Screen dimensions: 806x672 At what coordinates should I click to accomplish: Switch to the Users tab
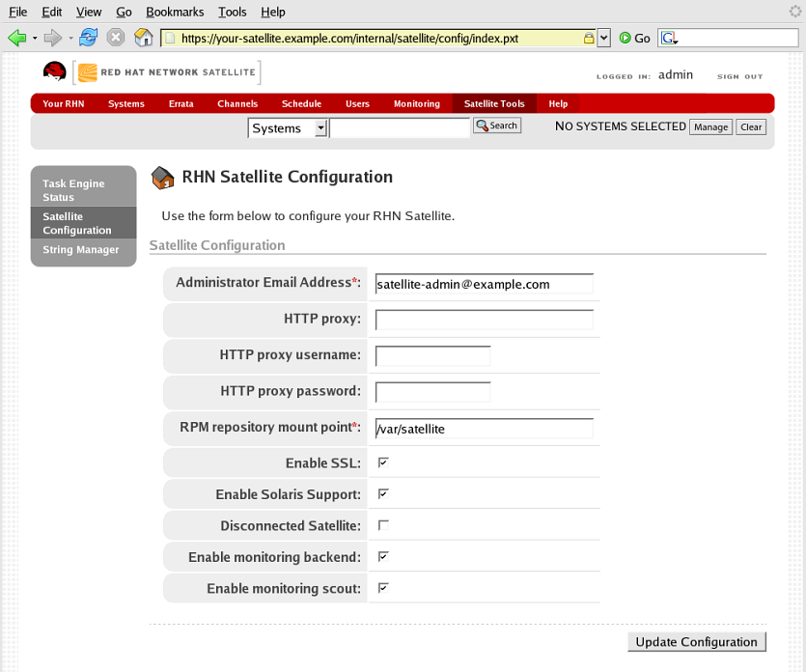(357, 103)
